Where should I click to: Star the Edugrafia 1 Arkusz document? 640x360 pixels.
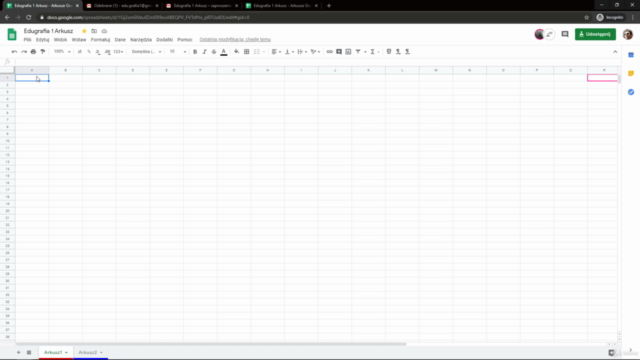coord(84,31)
